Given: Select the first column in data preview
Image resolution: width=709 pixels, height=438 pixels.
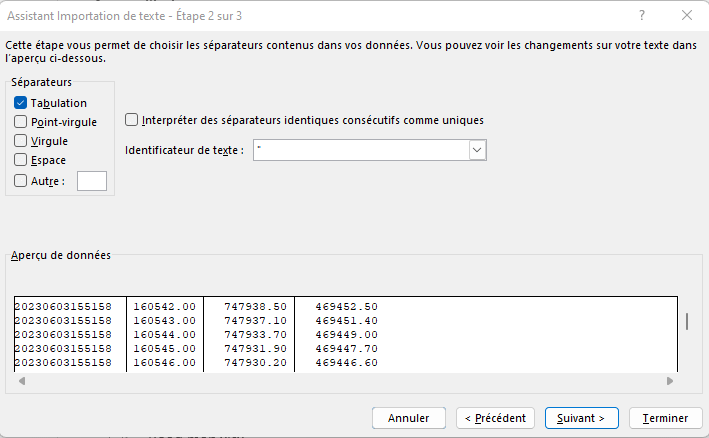Looking at the screenshot, I should coord(69,334).
